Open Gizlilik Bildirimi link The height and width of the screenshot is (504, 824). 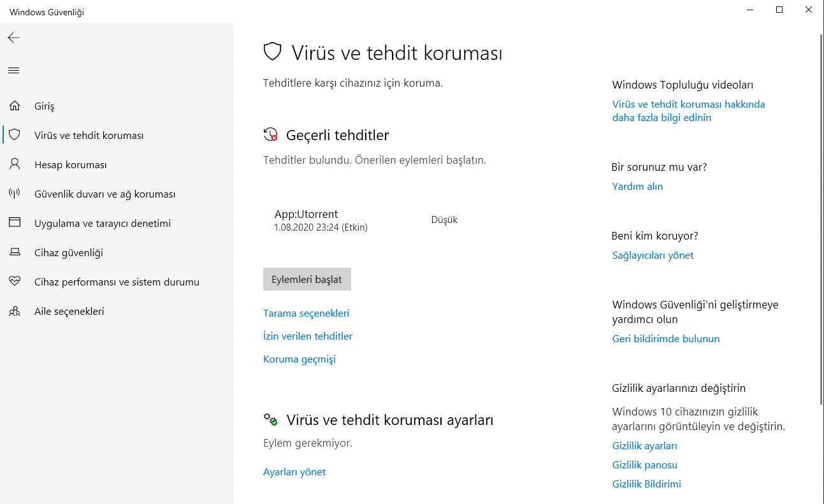pos(646,484)
